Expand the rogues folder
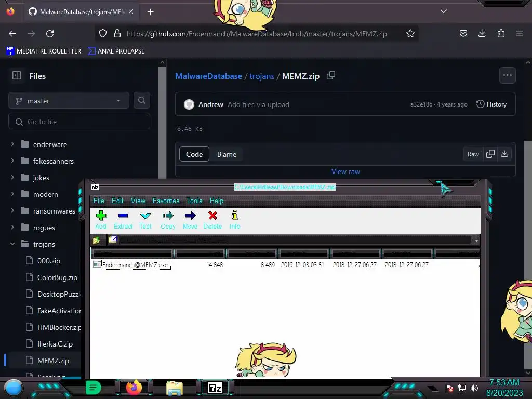 coord(12,228)
